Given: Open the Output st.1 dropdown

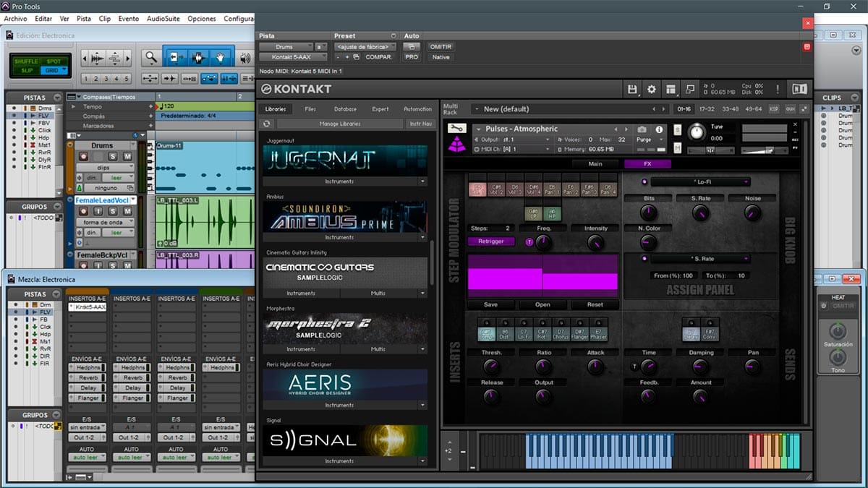Looking at the screenshot, I should coord(512,140).
